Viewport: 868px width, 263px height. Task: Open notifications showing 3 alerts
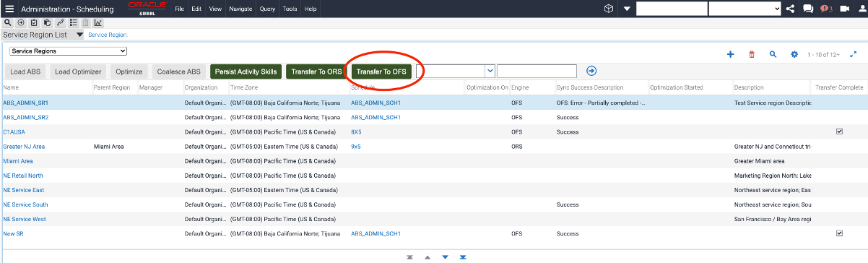(827, 9)
